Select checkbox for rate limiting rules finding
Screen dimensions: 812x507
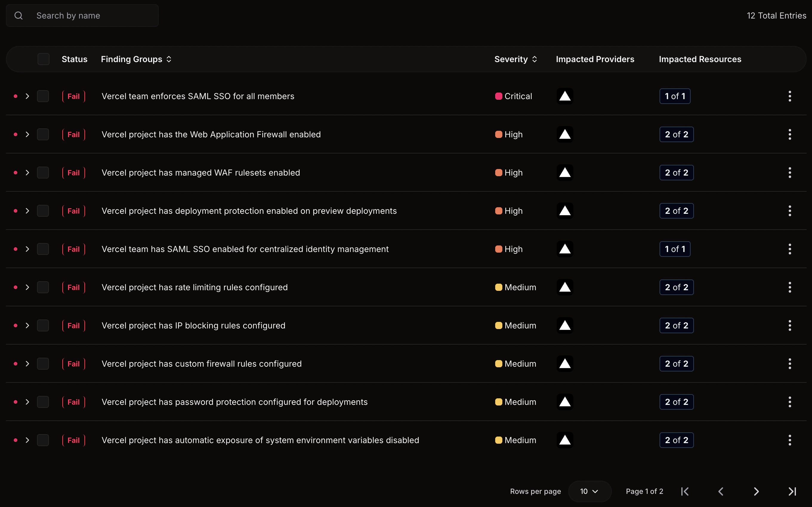coord(43,287)
